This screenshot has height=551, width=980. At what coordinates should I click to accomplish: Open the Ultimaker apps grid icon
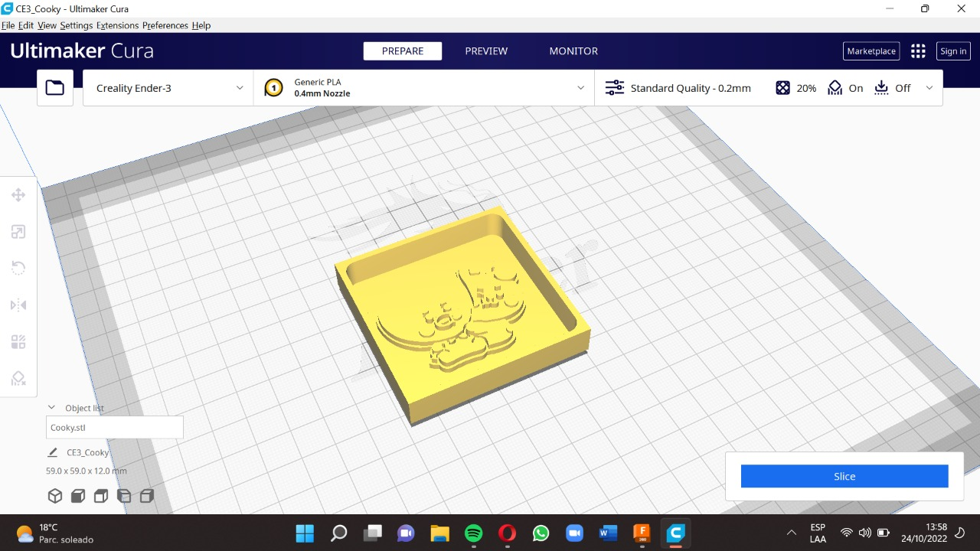[918, 51]
